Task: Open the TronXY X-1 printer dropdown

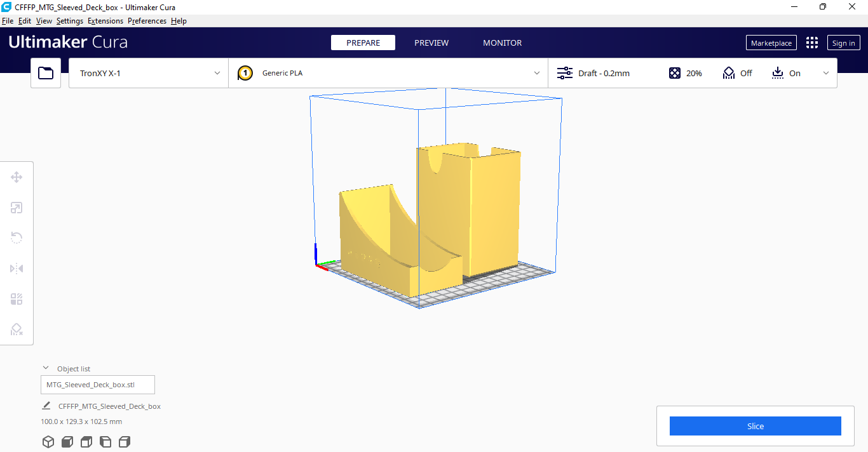Action: [x=149, y=73]
